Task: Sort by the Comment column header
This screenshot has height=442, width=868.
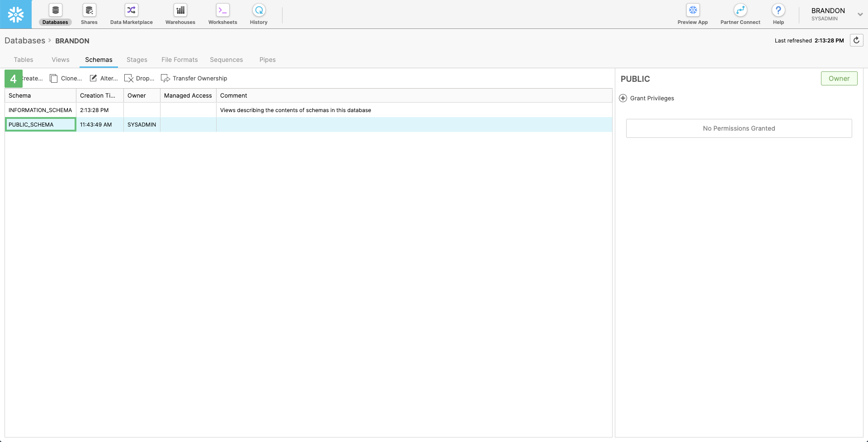Action: (x=414, y=95)
